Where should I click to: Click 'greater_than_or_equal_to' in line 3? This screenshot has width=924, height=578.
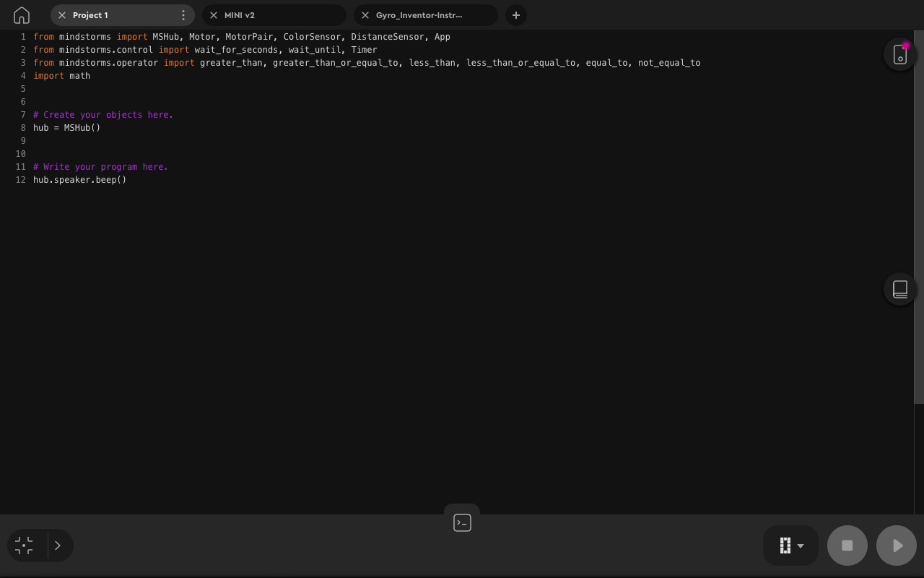[335, 63]
